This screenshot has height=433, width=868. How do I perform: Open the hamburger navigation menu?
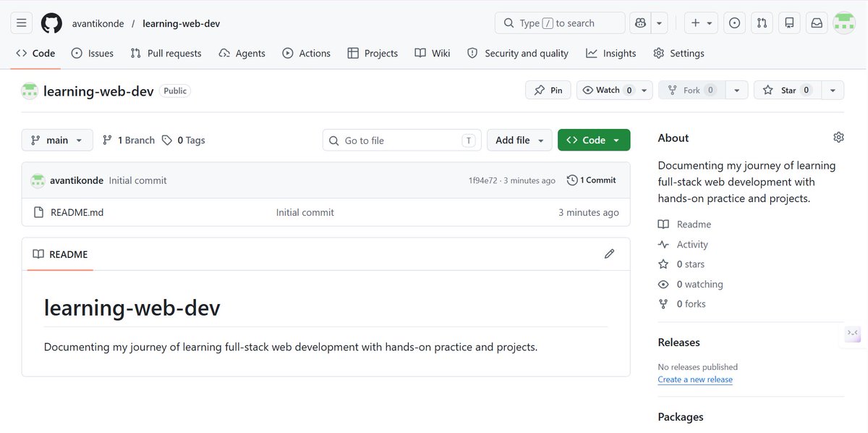coord(22,23)
